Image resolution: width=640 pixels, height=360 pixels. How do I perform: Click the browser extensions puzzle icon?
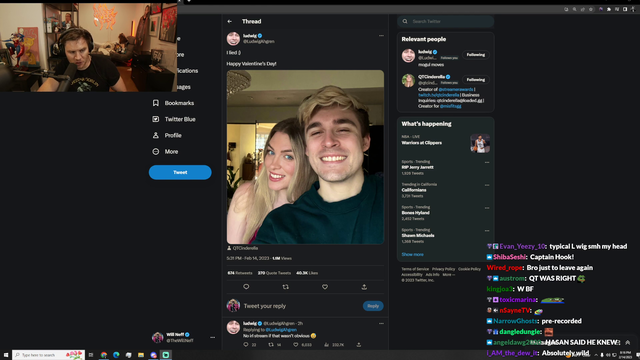[609, 9]
